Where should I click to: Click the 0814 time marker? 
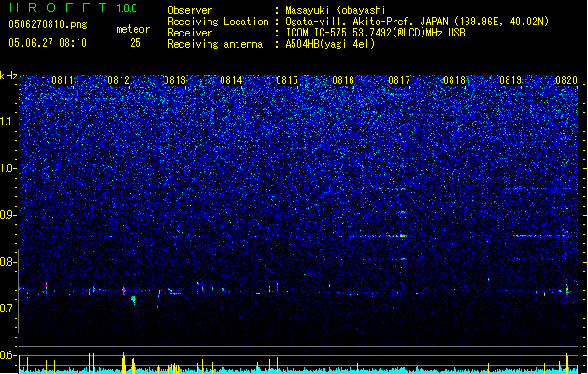pyautogui.click(x=231, y=80)
